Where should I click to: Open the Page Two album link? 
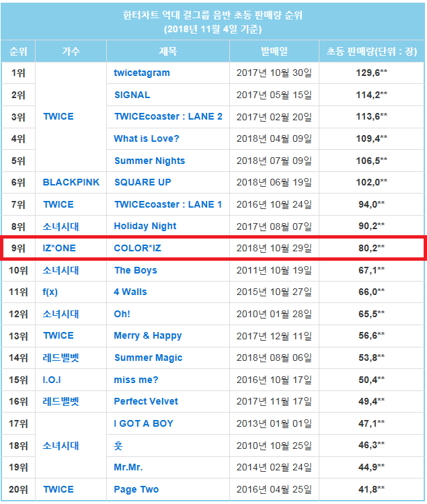[136, 489]
